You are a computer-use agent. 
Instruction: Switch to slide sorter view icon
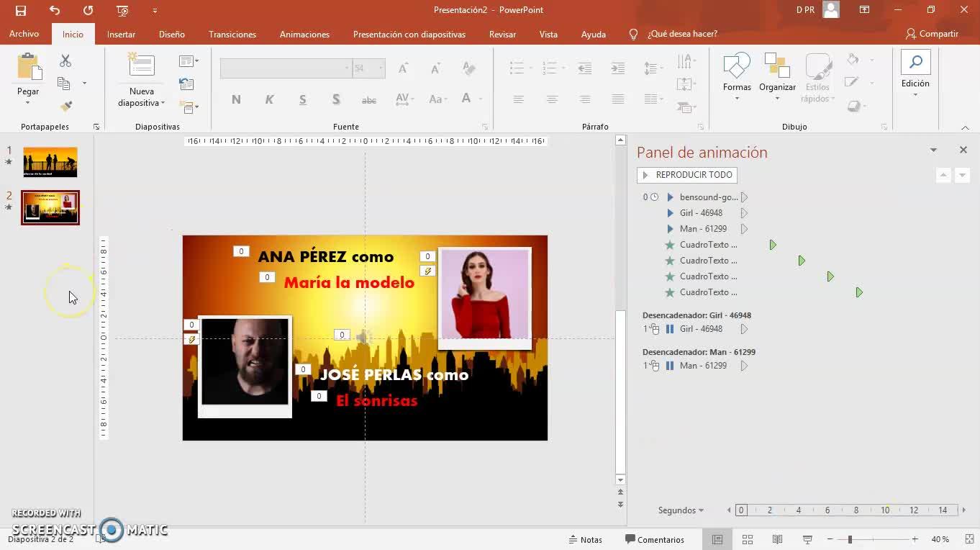(x=748, y=539)
